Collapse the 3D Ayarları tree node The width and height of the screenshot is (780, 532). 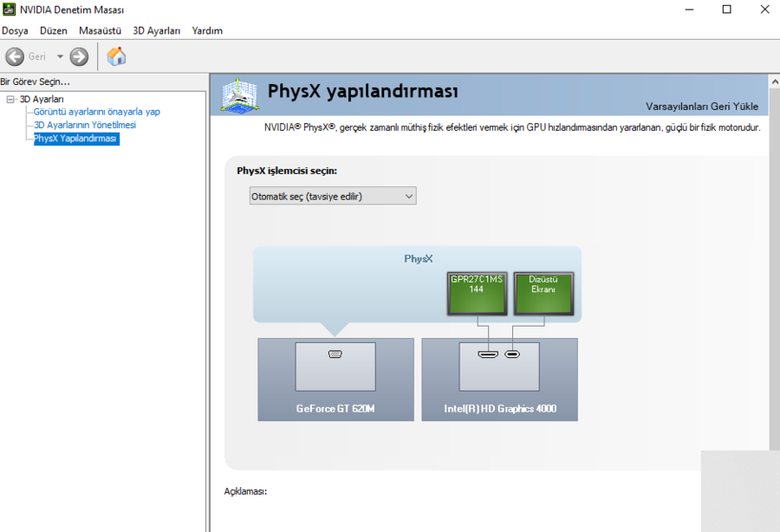click(x=10, y=100)
